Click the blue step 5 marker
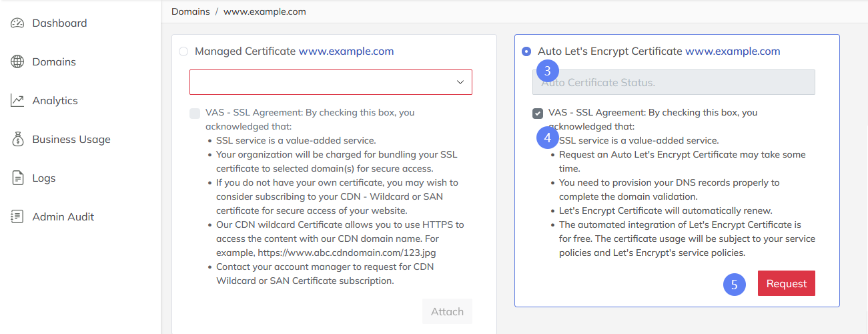The image size is (868, 334). pyautogui.click(x=735, y=284)
